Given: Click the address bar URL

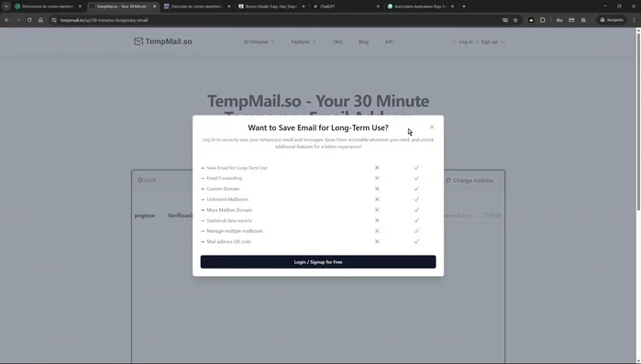Looking at the screenshot, I should click(104, 20).
